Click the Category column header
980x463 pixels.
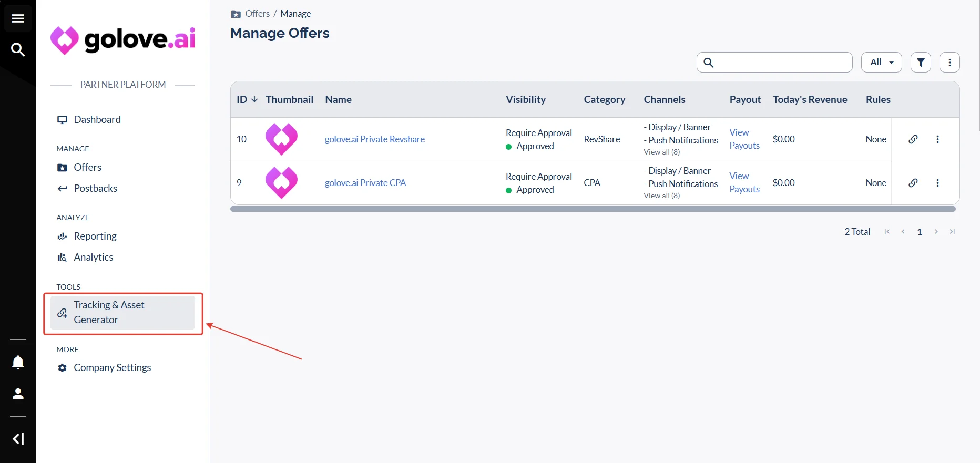605,100
